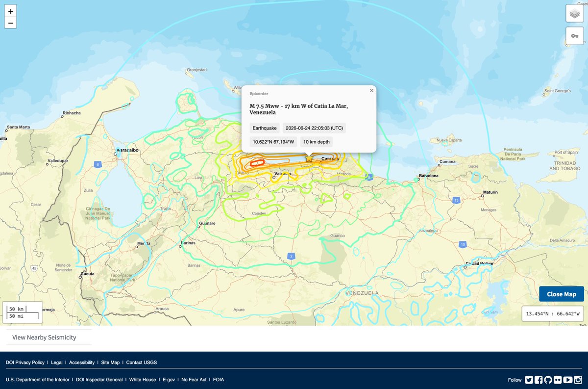Click the Maturín city label

click(x=490, y=192)
